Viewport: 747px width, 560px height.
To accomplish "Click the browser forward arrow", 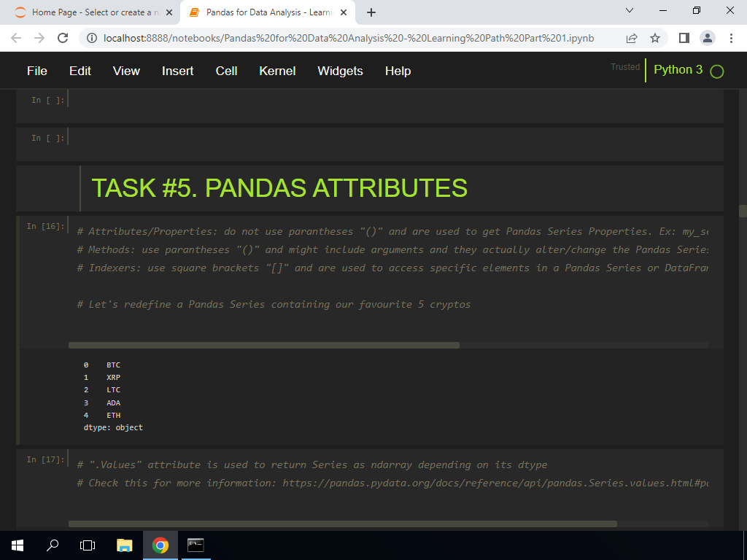I will coord(39,38).
